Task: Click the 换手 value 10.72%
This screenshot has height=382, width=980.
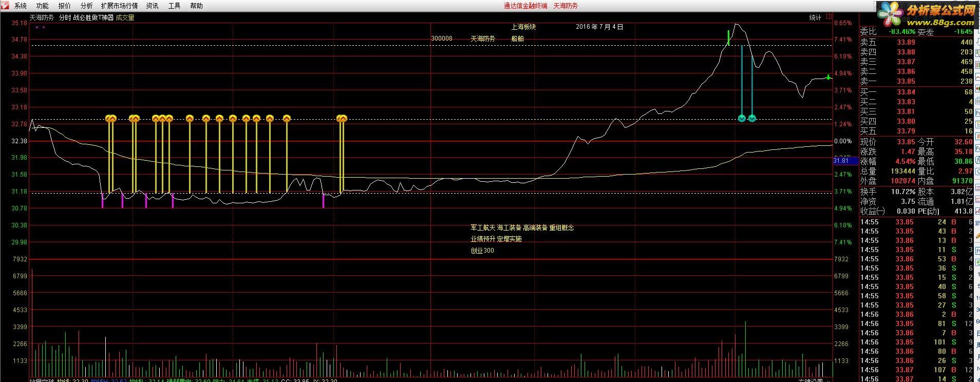Action: (x=903, y=192)
